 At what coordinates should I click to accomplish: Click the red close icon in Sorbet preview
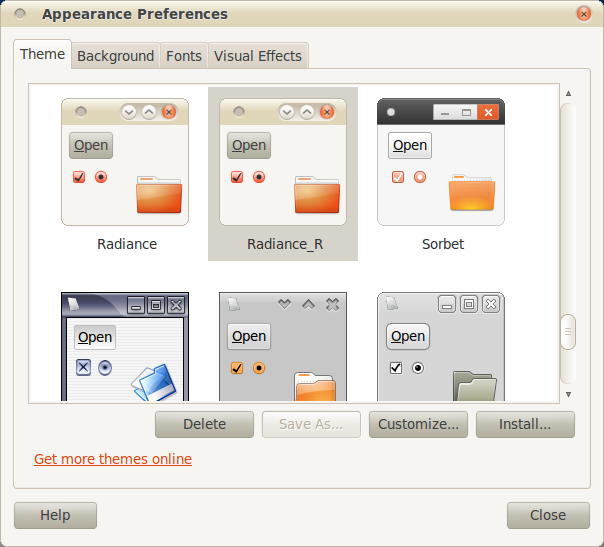[x=488, y=112]
